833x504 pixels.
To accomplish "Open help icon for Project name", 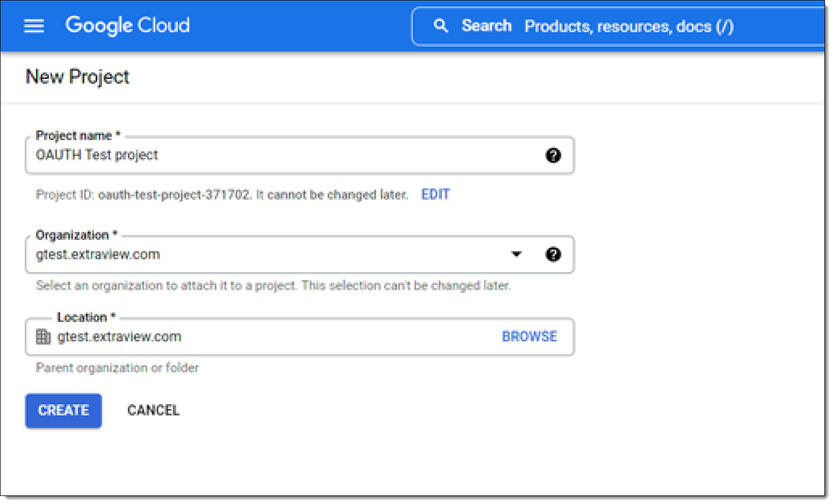I will click(553, 155).
